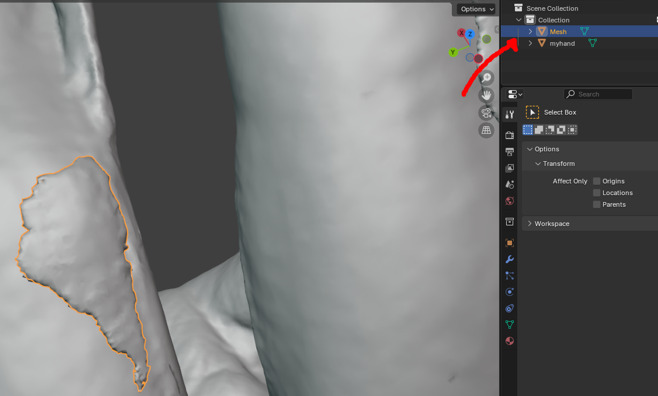
Task: Choose Set a new selection mode
Action: pos(527,130)
